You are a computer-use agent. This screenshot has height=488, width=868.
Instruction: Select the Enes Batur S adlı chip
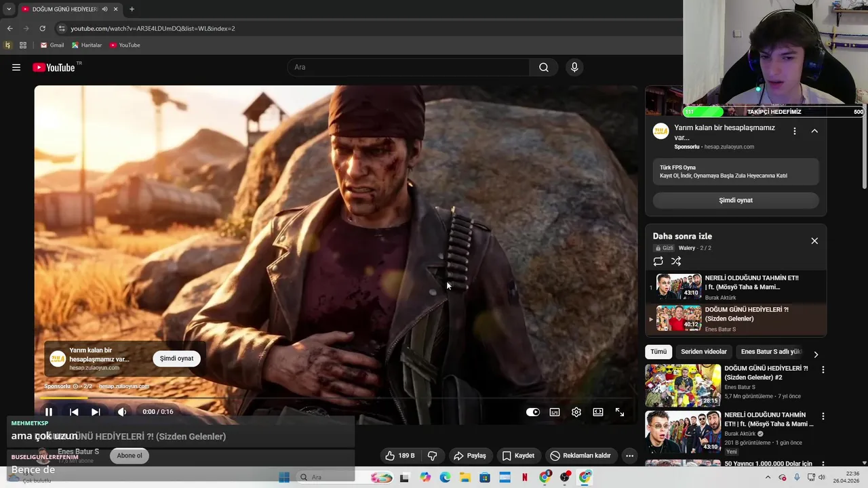pos(771,352)
